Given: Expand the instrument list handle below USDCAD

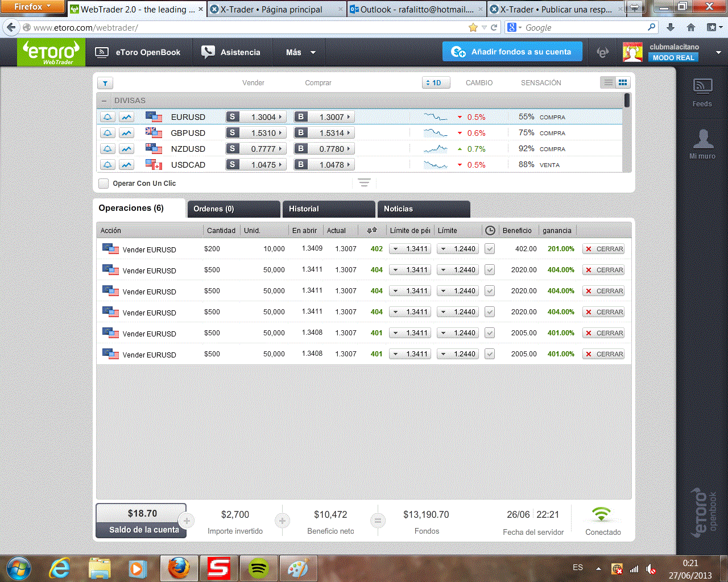Looking at the screenshot, I should [x=364, y=182].
